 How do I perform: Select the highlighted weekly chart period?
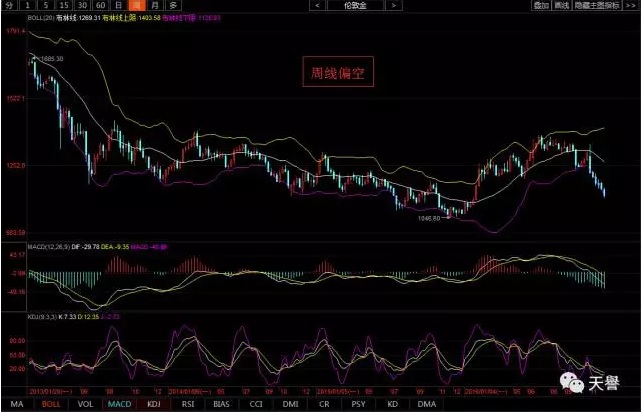pos(137,5)
